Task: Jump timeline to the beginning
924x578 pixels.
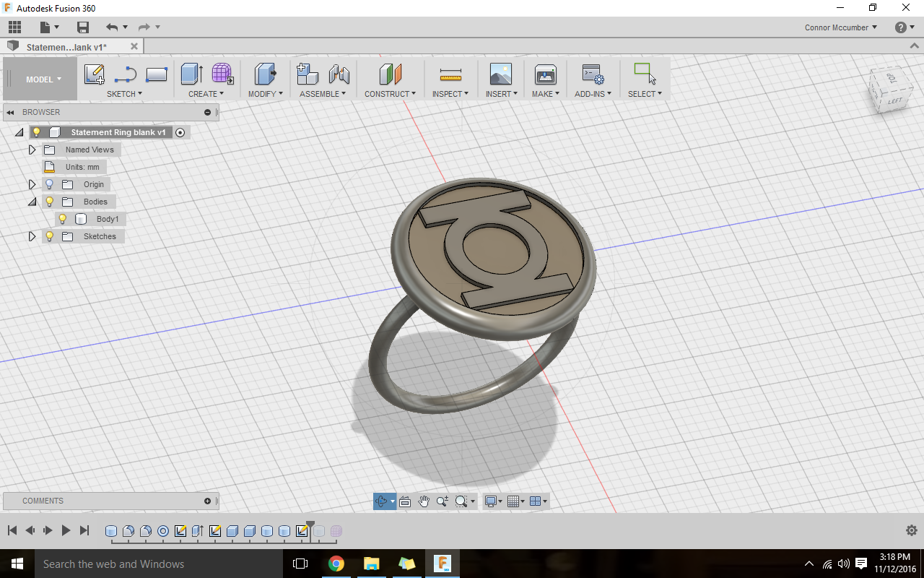Action: 12,530
